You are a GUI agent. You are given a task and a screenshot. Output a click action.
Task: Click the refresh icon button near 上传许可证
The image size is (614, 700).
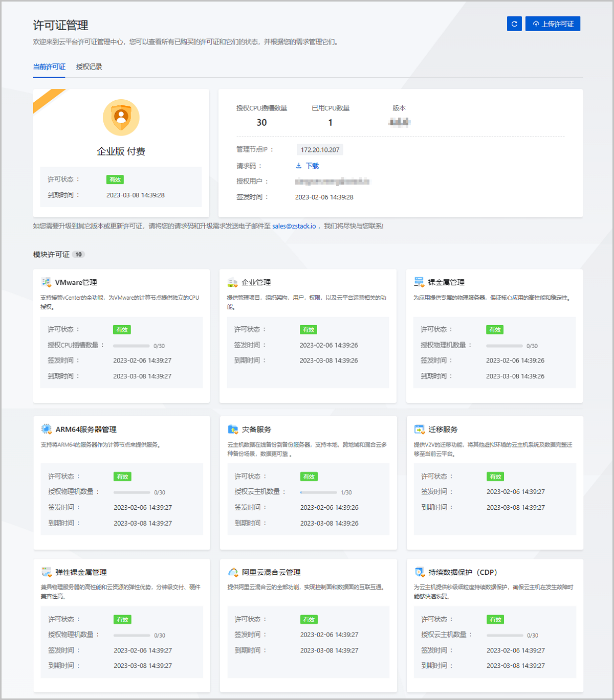point(514,24)
